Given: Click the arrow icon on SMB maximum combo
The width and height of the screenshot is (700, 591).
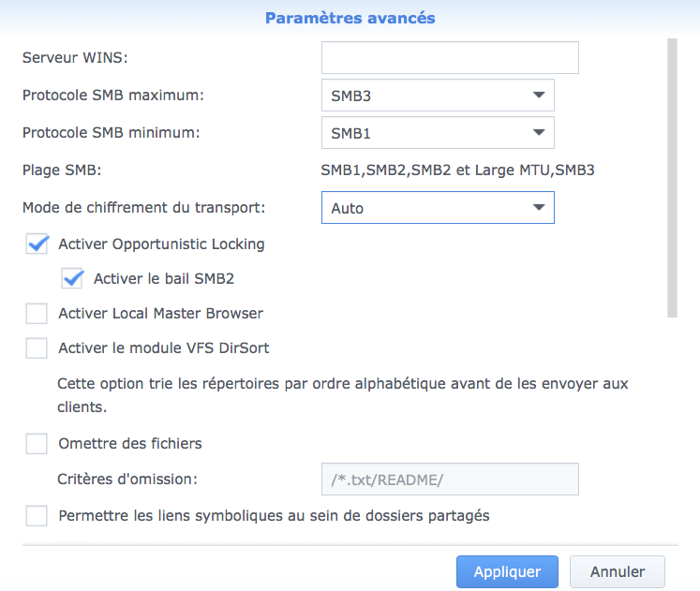Looking at the screenshot, I should (x=539, y=95).
